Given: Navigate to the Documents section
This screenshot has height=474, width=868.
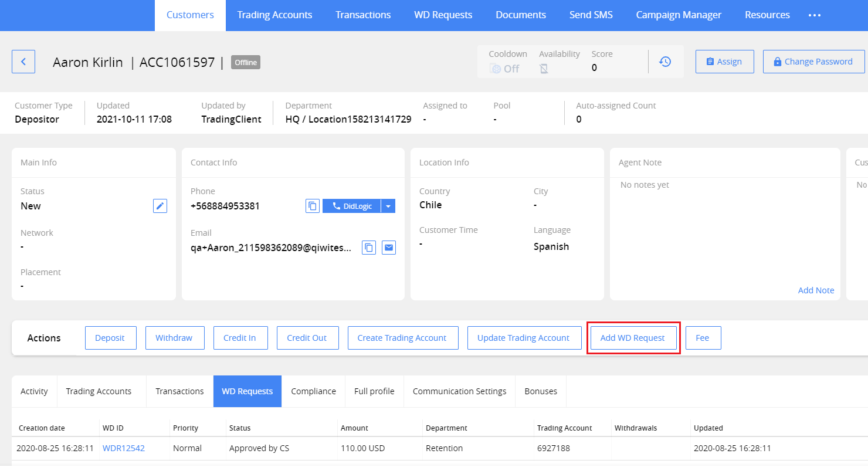Looking at the screenshot, I should (x=520, y=15).
